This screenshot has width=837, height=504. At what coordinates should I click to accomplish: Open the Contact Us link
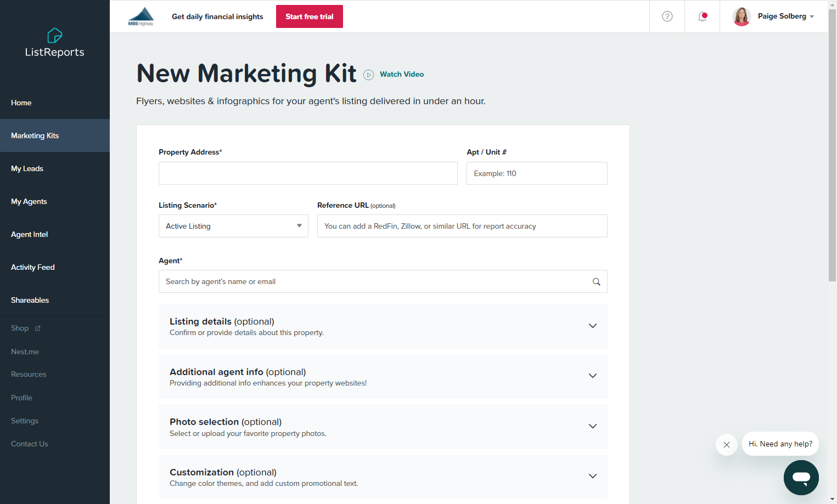[x=30, y=444]
